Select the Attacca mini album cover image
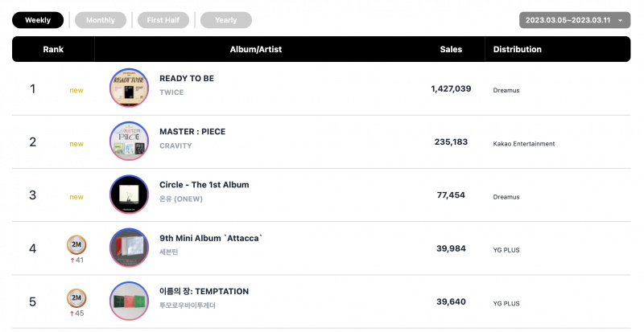644x332 pixels. pyautogui.click(x=130, y=248)
